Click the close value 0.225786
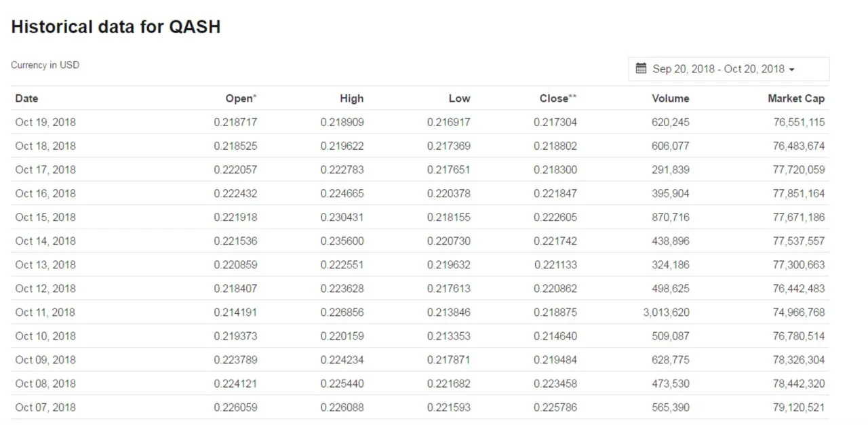This screenshot has width=868, height=425. coord(555,407)
